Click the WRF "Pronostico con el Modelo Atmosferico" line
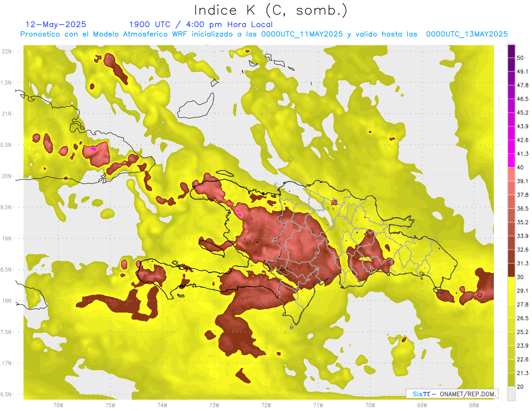The height and width of the screenshot is (411, 532). click(x=264, y=34)
